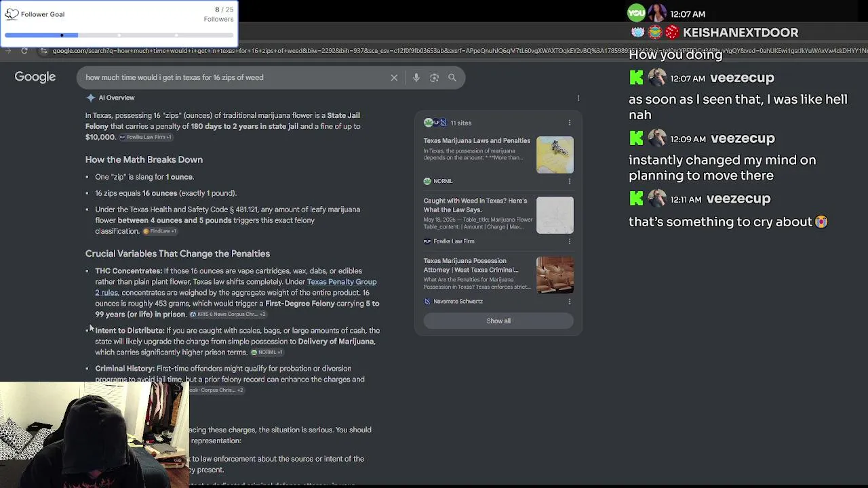Click the green YOU badge in stream overlay
Image resolution: width=868 pixels, height=488 pixels.
tap(636, 13)
